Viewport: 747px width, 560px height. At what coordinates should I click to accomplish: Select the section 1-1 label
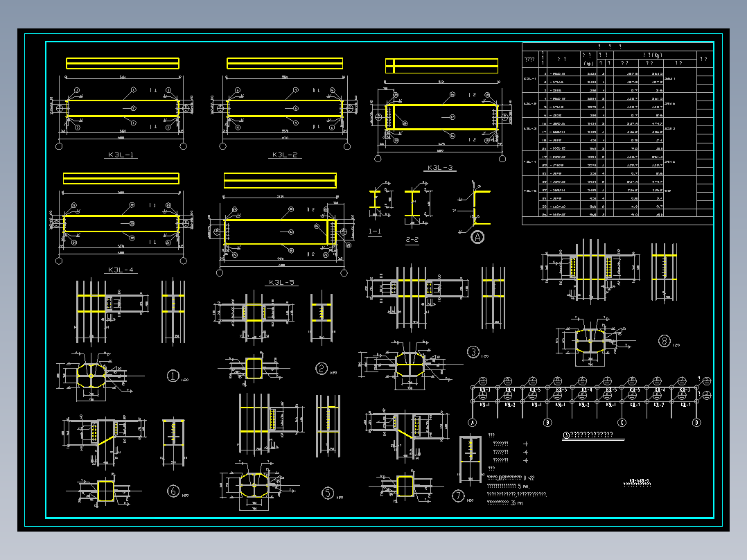point(375,231)
